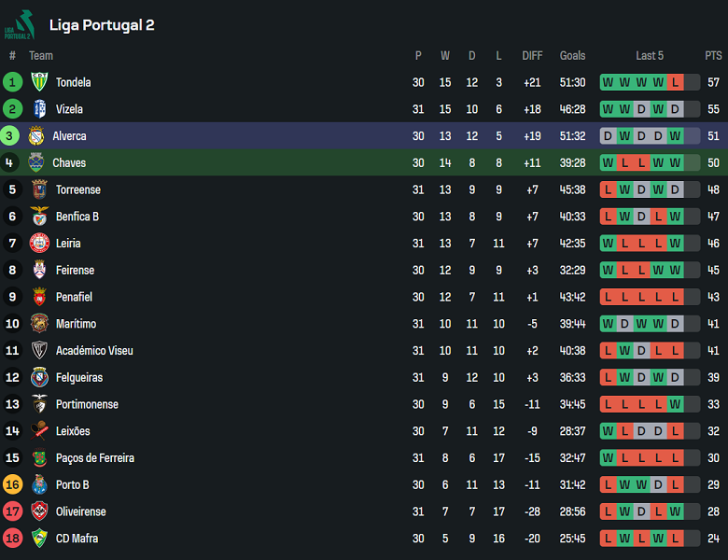Click the Liga Portugal 2 title
Screen dimensions: 728x560
tap(102, 25)
